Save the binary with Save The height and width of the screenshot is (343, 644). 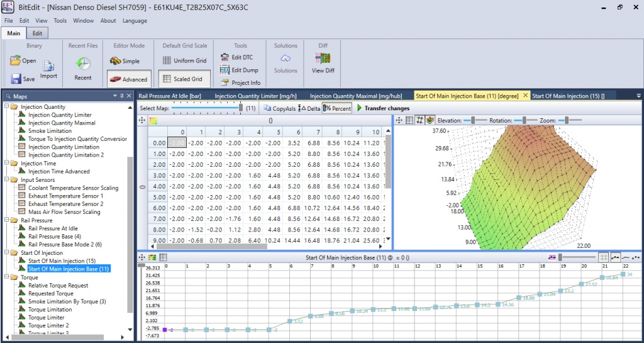pyautogui.click(x=23, y=79)
